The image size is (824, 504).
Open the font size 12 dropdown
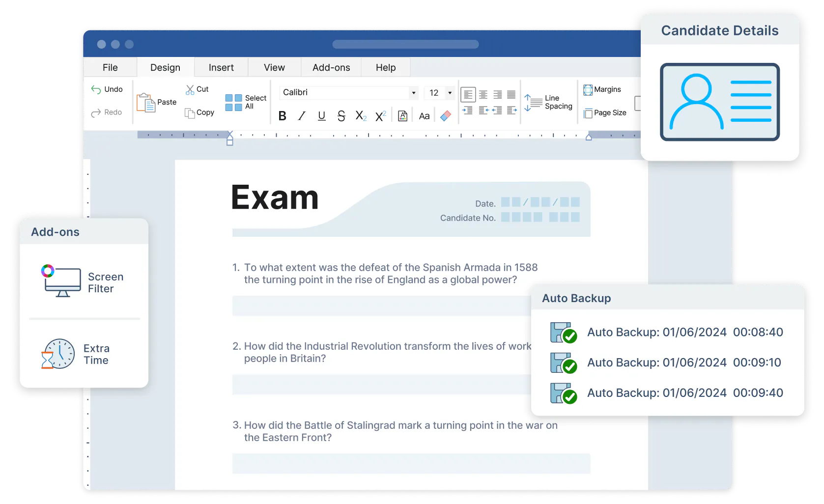[x=439, y=92]
